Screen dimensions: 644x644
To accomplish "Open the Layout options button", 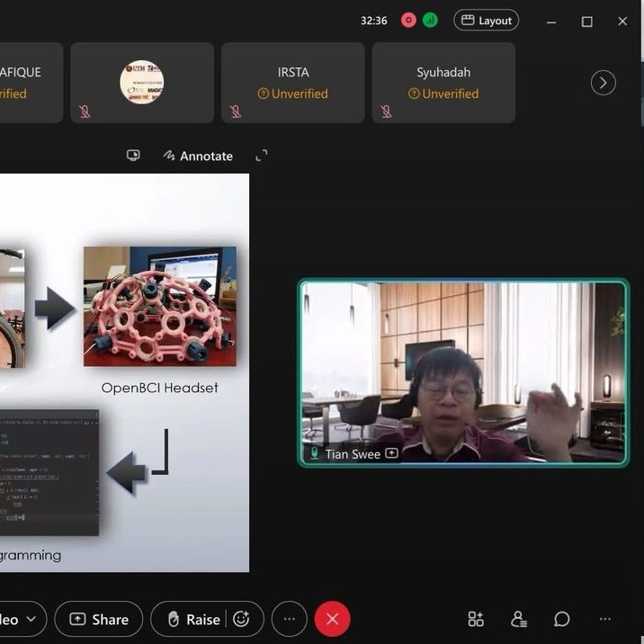I will coord(487,20).
